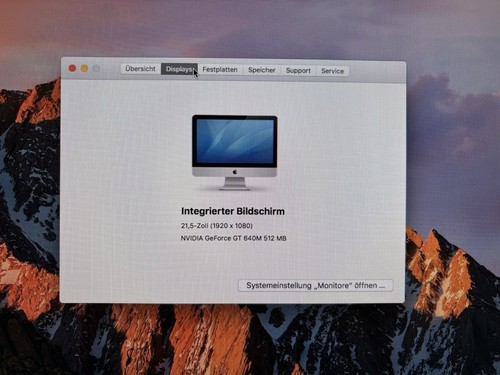This screenshot has height=375, width=500.
Task: Click the 21,5-Zoll (1920 x 1080) text
Action: [x=217, y=226]
